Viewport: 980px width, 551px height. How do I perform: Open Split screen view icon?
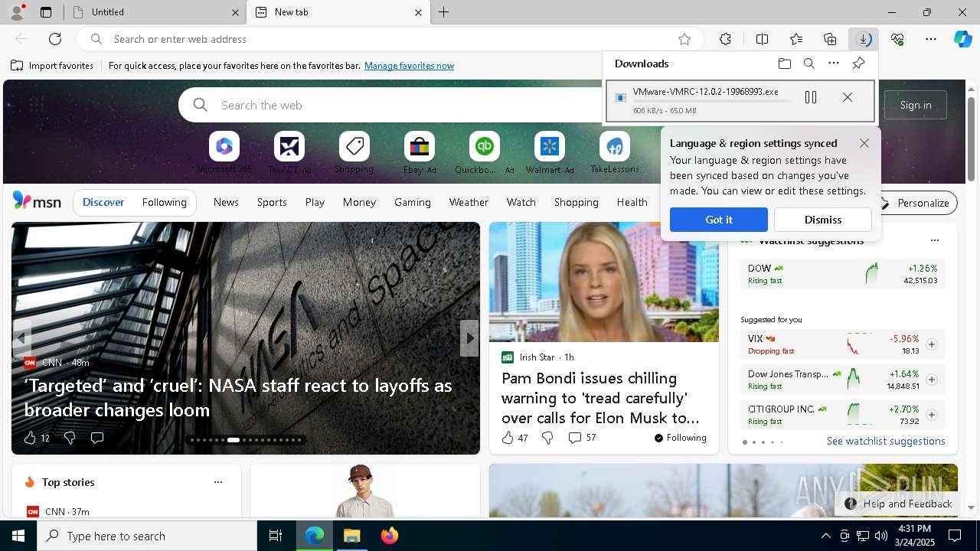pyautogui.click(x=762, y=39)
